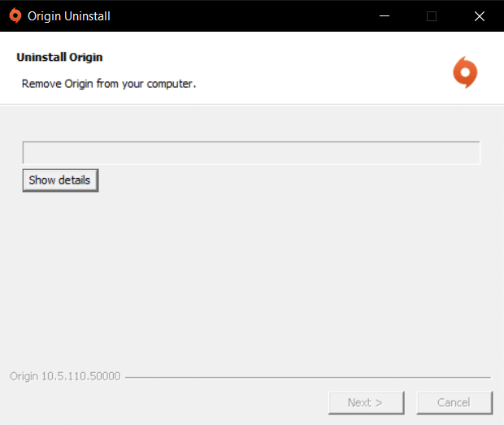
Task: Click "Remove Origin from your computer." text
Action: coord(109,84)
